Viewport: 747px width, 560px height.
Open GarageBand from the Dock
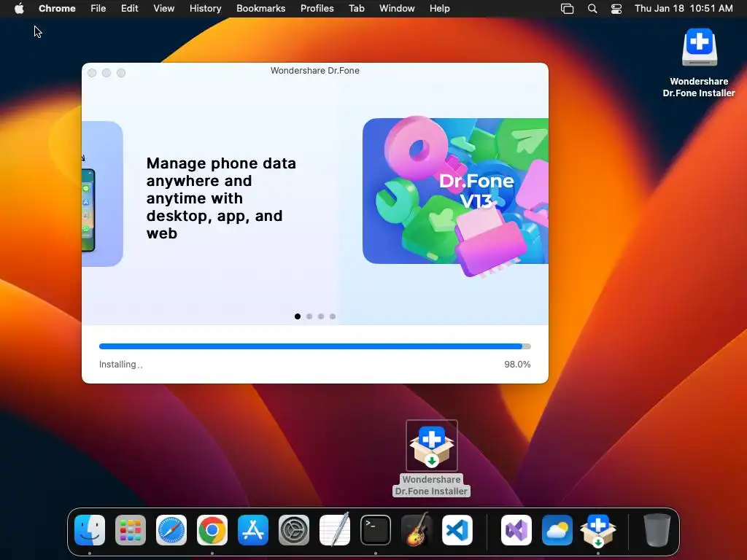(417, 530)
